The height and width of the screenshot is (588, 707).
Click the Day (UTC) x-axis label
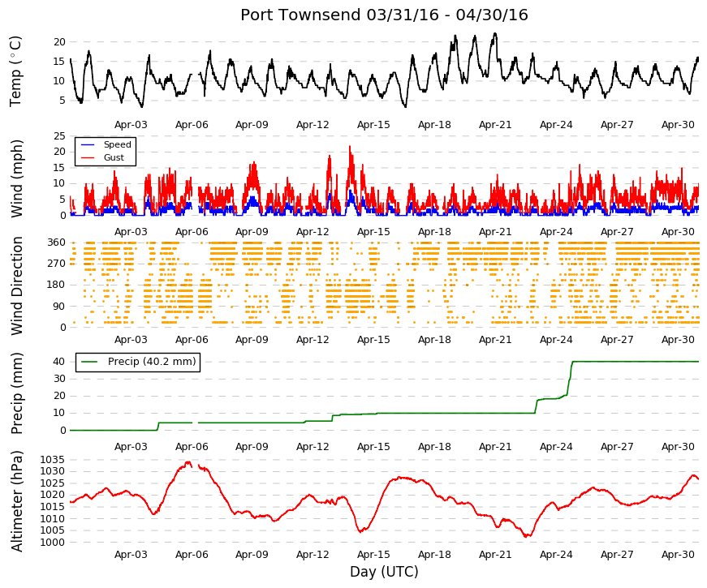click(384, 572)
